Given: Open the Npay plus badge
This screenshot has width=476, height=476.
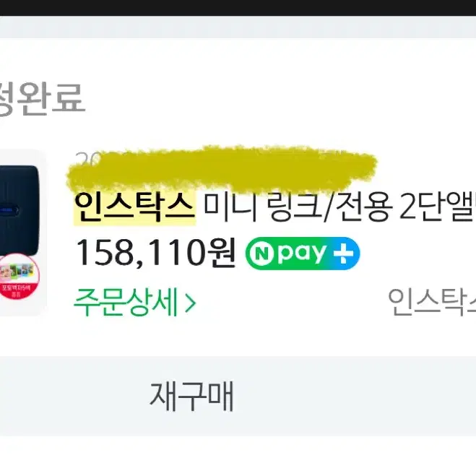Looking at the screenshot, I should click(303, 254).
